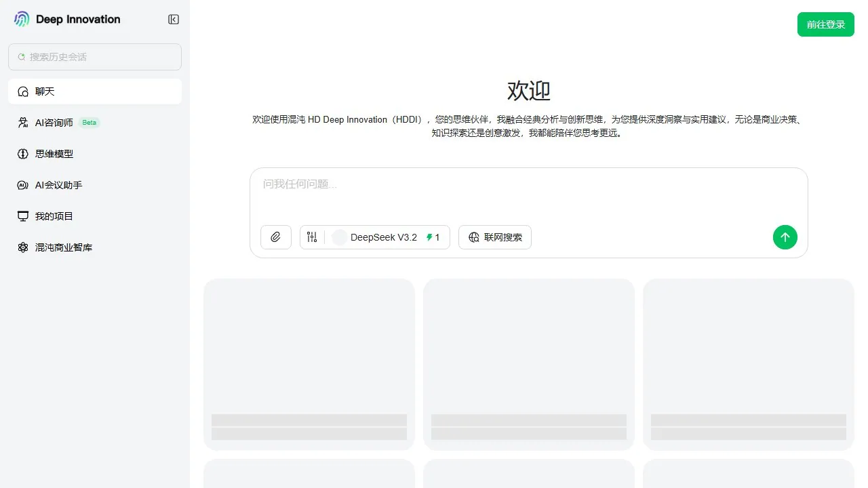Click the globe icon in 联网搜索
The height and width of the screenshot is (488, 868).
pyautogui.click(x=474, y=237)
